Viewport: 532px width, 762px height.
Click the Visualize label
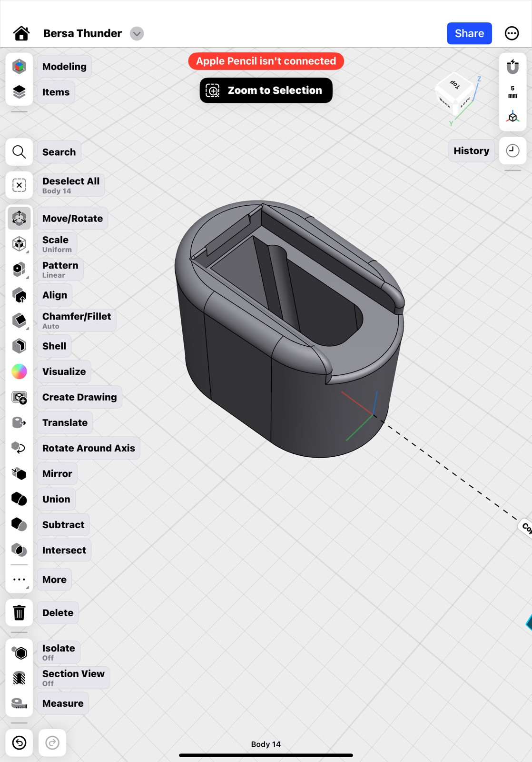64,372
